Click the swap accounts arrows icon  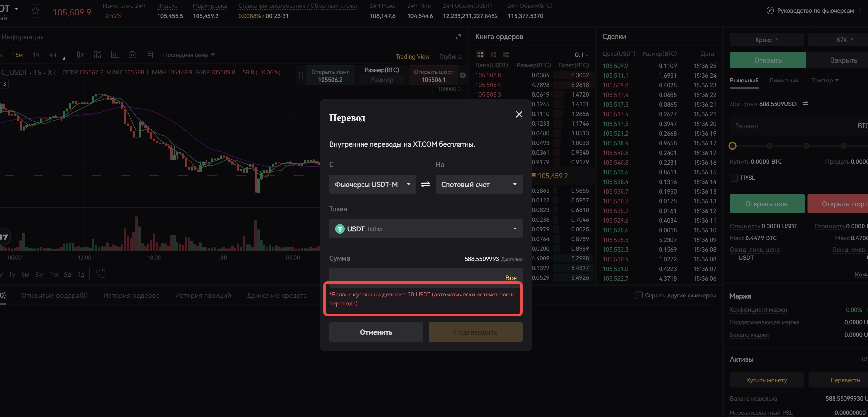(x=426, y=184)
